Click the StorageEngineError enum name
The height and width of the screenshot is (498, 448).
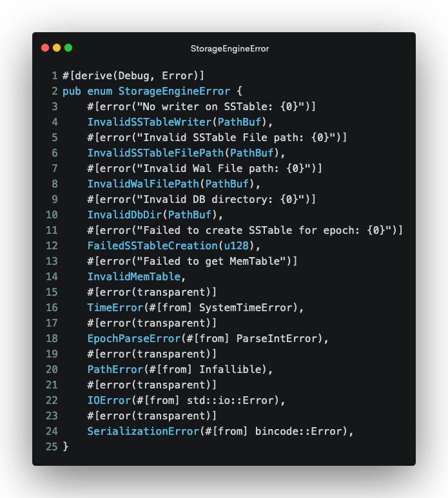(174, 91)
